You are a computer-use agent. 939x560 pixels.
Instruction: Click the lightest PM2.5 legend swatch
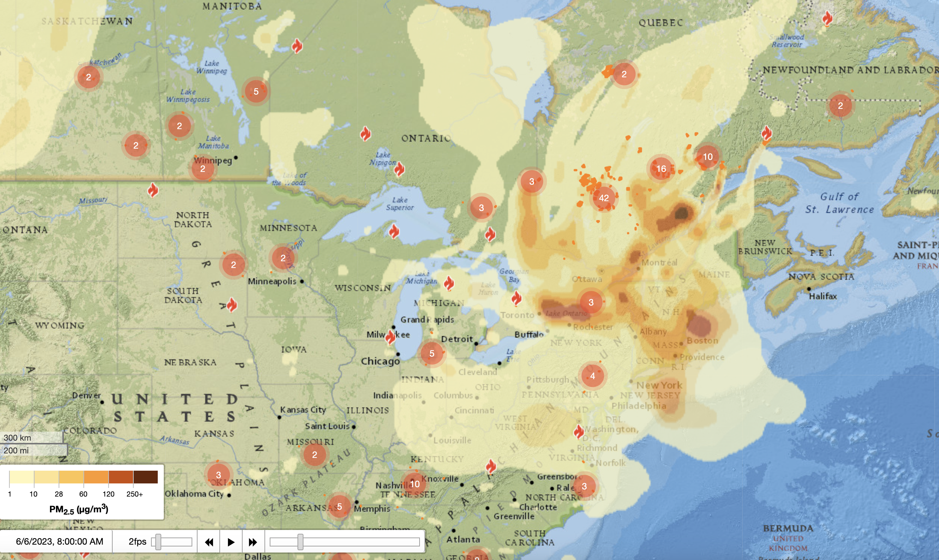[21, 477]
